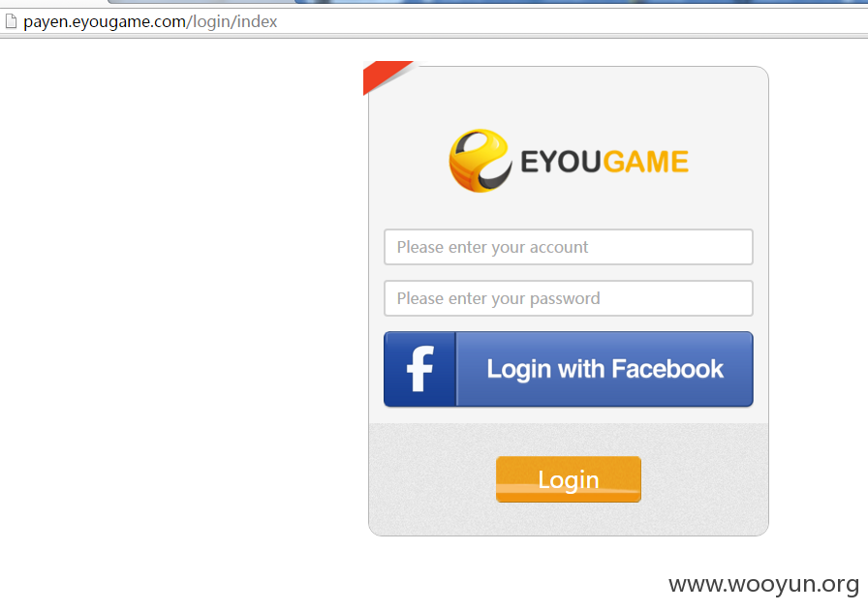Click the orange Login button
Screen dimensions: 868x612
569,479
